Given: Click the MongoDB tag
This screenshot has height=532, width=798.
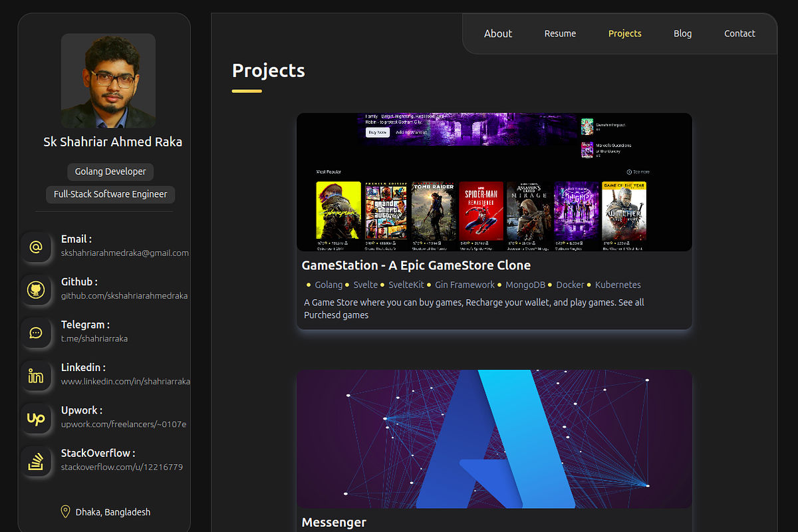Looking at the screenshot, I should click(x=525, y=285).
